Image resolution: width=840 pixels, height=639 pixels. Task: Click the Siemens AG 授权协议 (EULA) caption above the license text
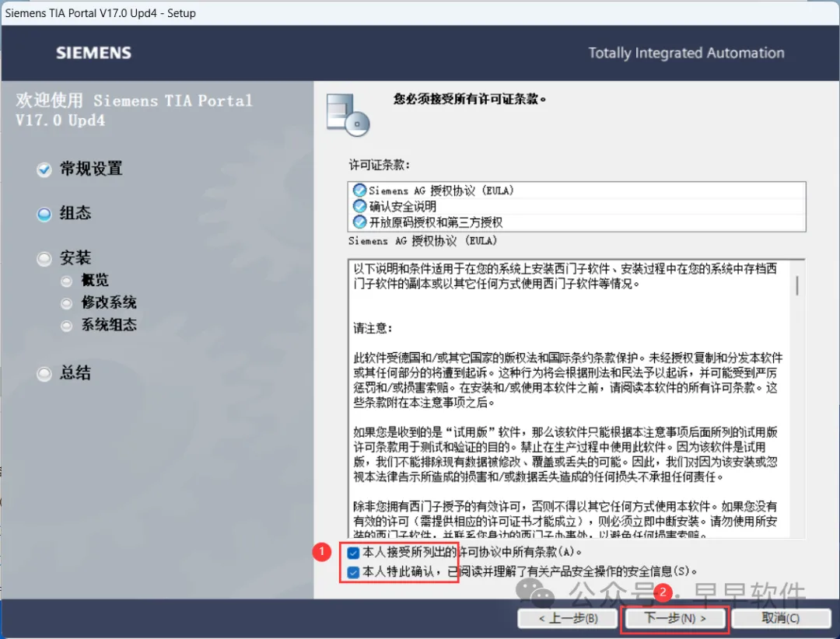coord(422,241)
